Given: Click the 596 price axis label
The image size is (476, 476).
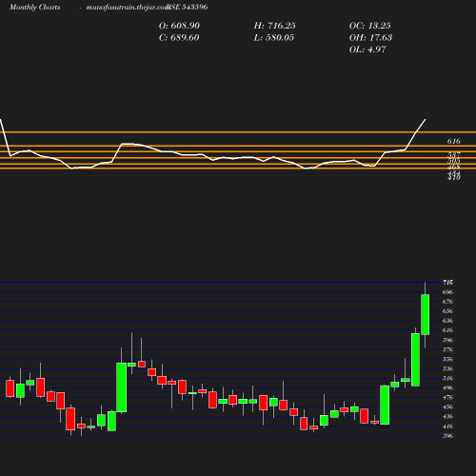Looking at the screenshot, I should coord(447,340).
